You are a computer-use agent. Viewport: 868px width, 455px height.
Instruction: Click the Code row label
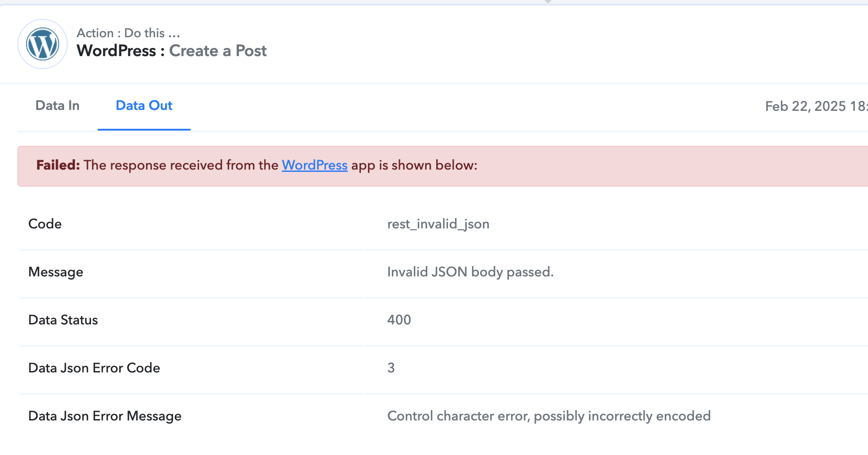point(45,224)
